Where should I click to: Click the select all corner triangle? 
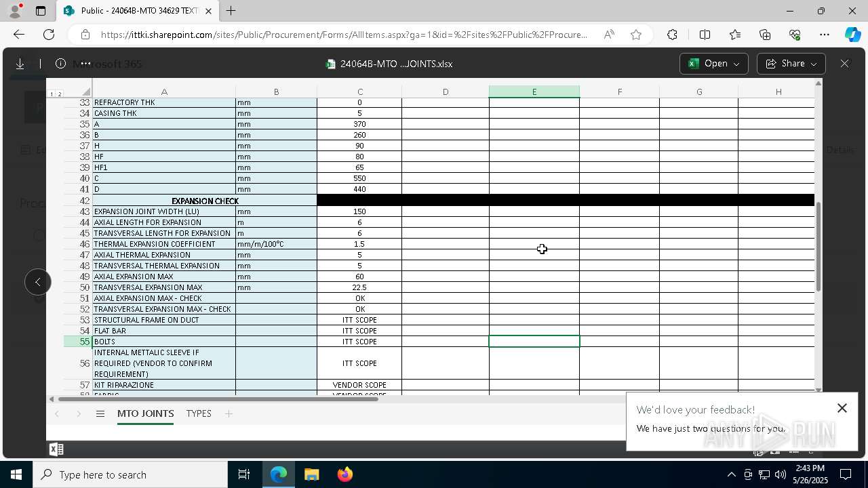click(x=86, y=92)
